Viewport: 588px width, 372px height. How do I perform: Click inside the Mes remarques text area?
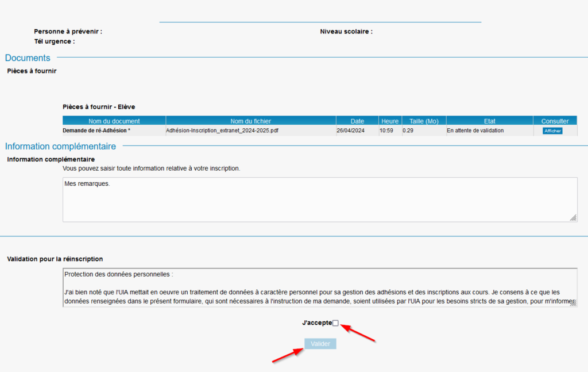pyautogui.click(x=320, y=200)
